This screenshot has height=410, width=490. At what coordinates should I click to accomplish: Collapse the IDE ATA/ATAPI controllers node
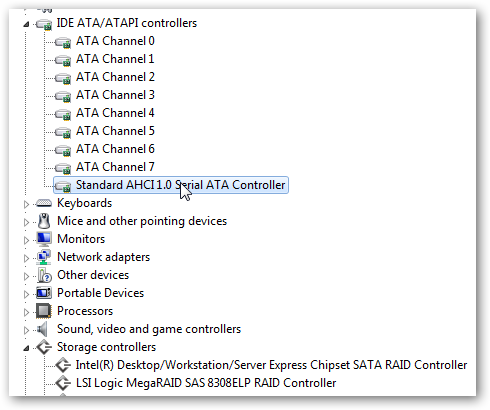coord(26,24)
